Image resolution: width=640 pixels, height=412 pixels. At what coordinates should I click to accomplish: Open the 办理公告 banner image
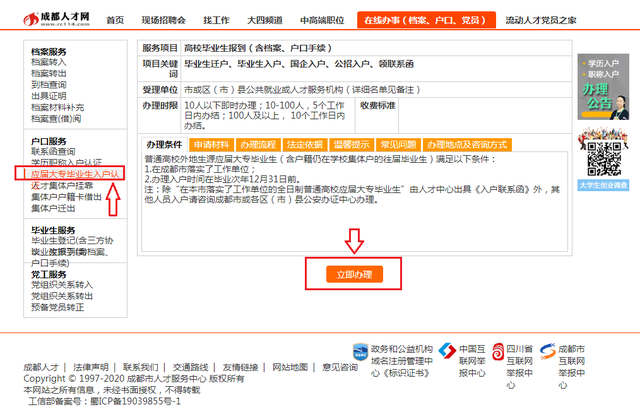pos(603,87)
